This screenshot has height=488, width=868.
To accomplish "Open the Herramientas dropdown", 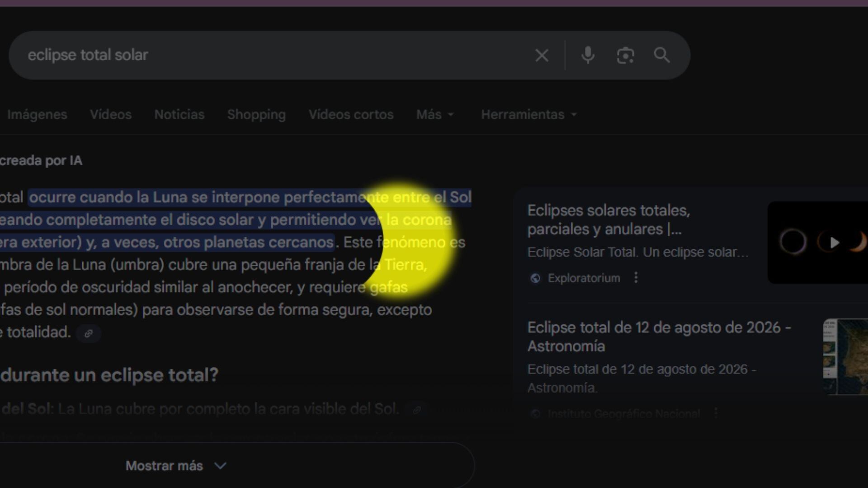I will point(528,114).
